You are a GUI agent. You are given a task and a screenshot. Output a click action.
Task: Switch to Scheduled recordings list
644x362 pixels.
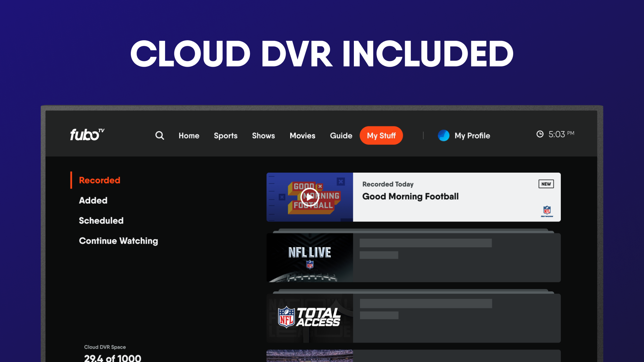coord(101,221)
